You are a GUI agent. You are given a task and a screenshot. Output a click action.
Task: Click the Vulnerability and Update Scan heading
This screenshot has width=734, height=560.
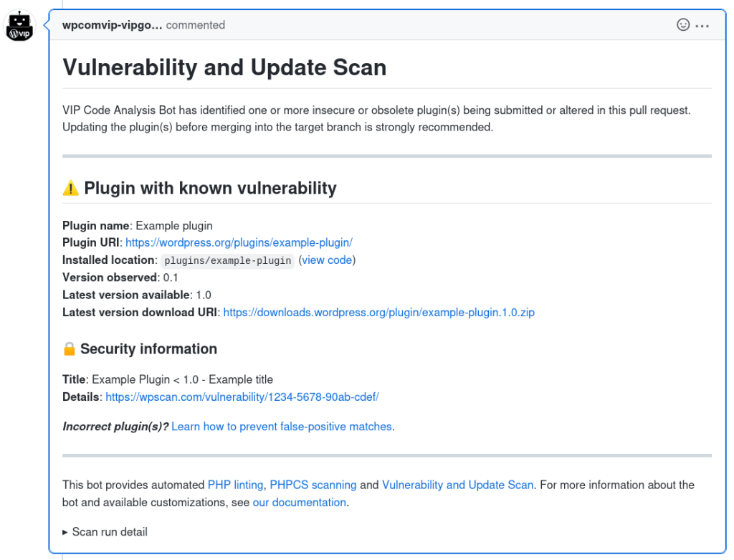coord(224,67)
